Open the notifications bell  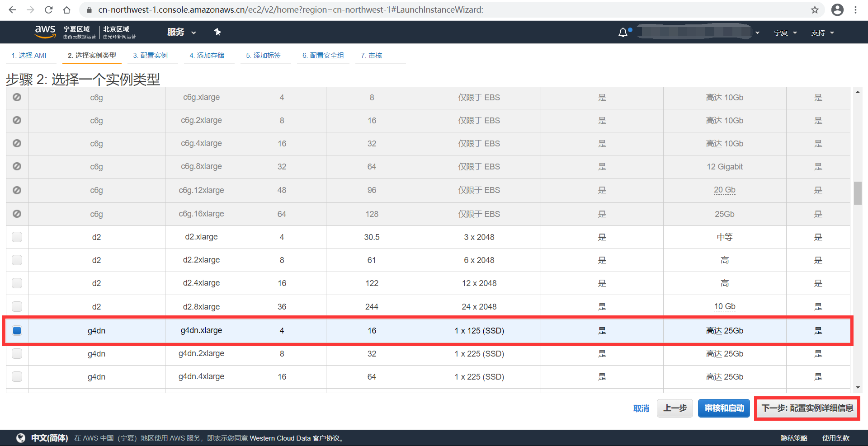tap(623, 32)
